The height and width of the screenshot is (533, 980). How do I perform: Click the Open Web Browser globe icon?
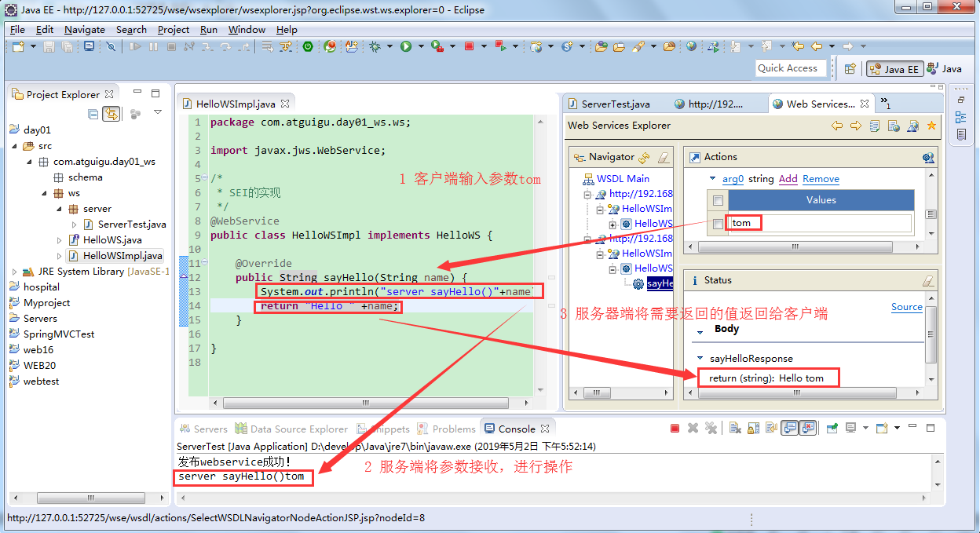pos(690,47)
